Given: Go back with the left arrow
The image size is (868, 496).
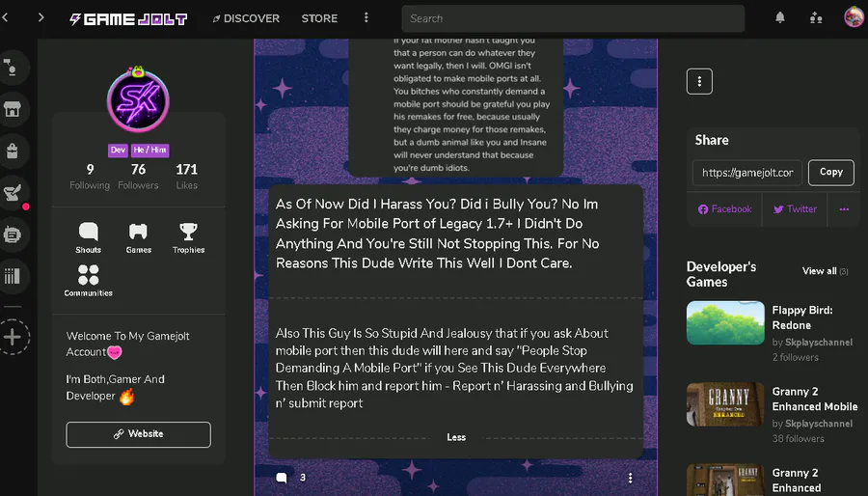Looking at the screenshot, I should [x=6, y=17].
